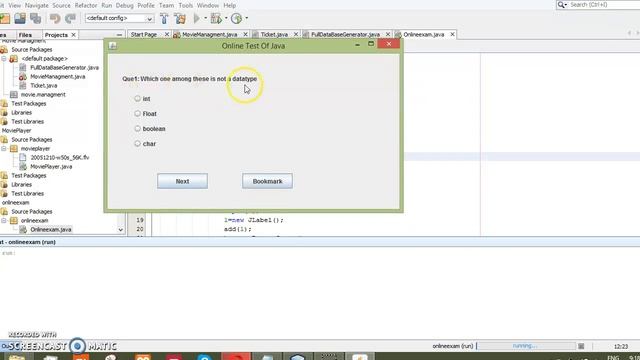640x360 pixels.
Task: Open the Source menu
Action: (61, 5)
